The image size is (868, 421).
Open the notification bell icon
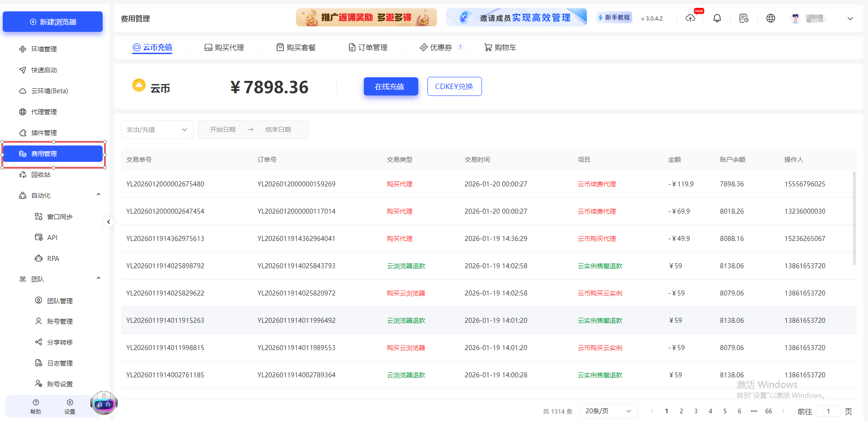(717, 18)
